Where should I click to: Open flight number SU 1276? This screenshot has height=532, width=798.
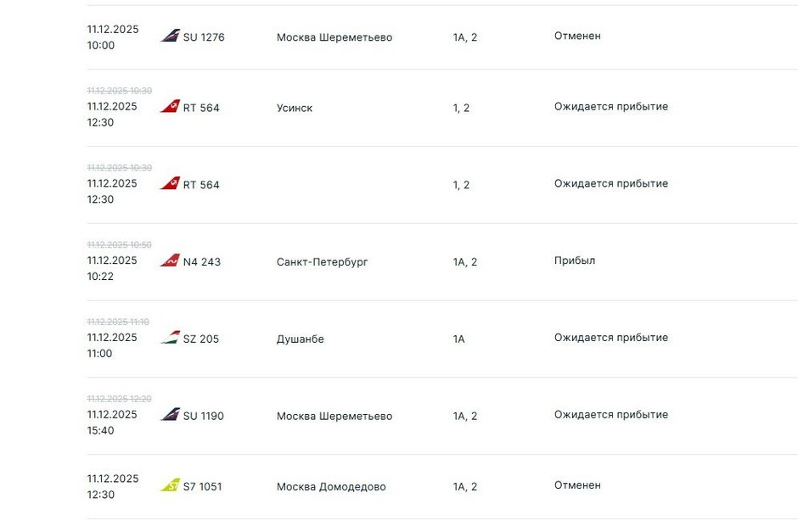[204, 37]
